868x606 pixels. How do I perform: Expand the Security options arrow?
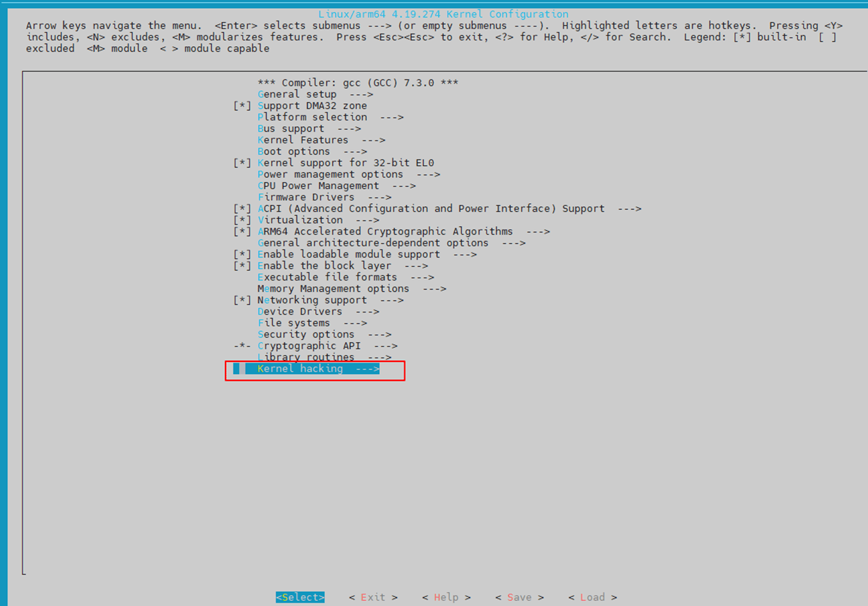point(379,335)
